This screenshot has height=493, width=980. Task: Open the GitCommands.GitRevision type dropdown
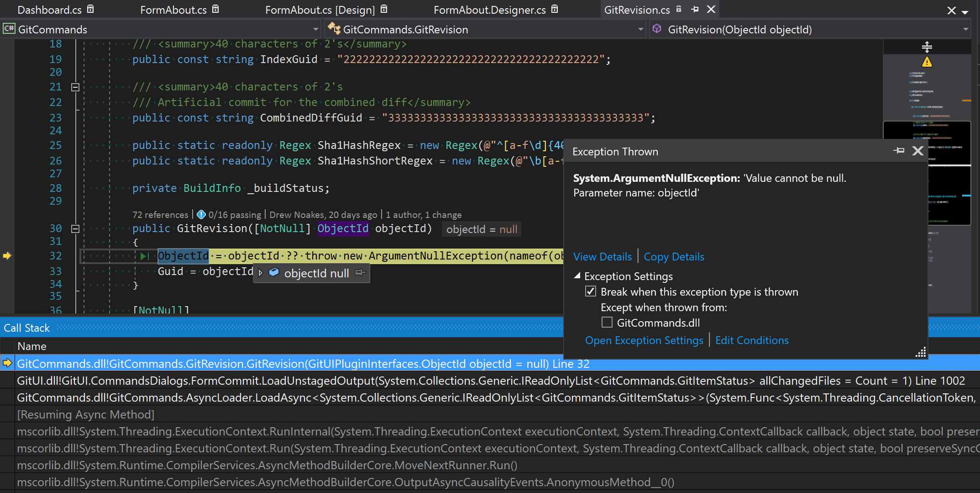(640, 29)
